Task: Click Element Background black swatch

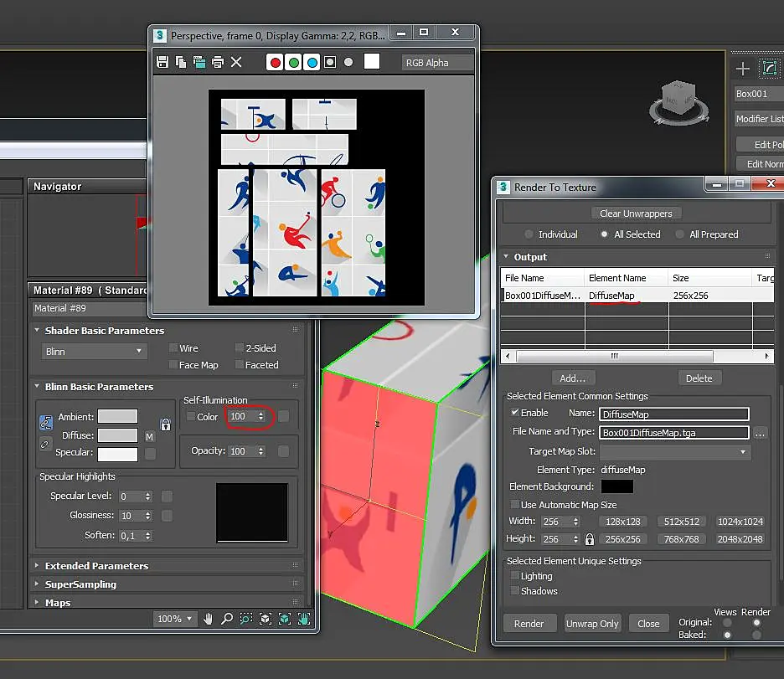Action: 616,486
